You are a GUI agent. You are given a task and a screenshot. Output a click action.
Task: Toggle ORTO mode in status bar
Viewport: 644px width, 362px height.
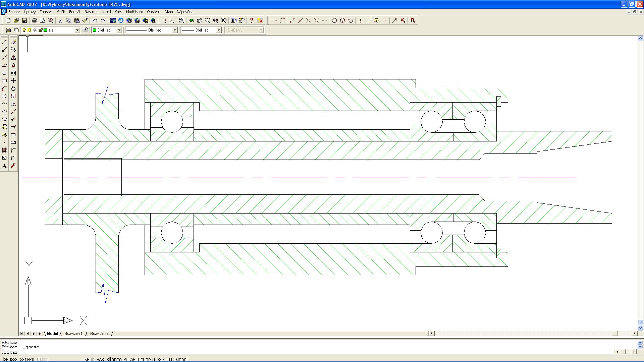click(116, 360)
